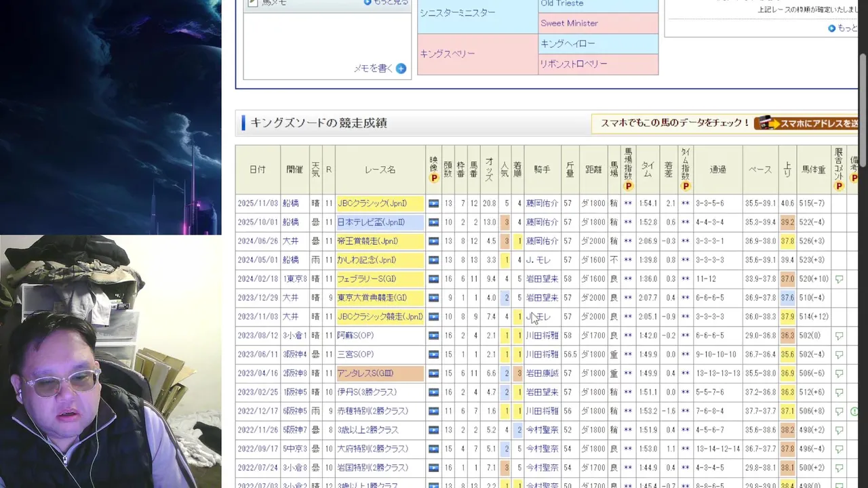The height and width of the screenshot is (488, 868).
Task: Open リボンストロベリー pedigree link
Action: 574,64
